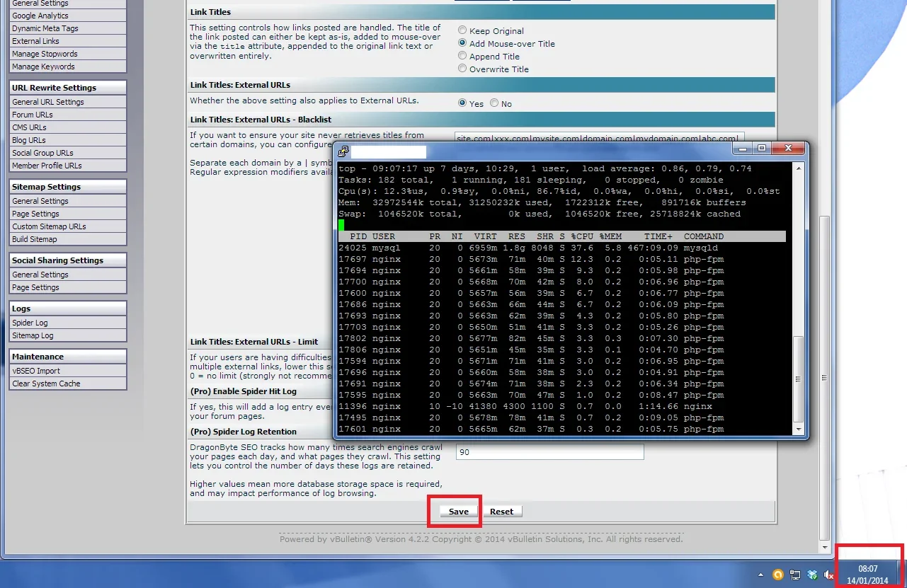The image size is (907, 588).
Task: Choose the Append Title radio option
Action: (x=462, y=56)
